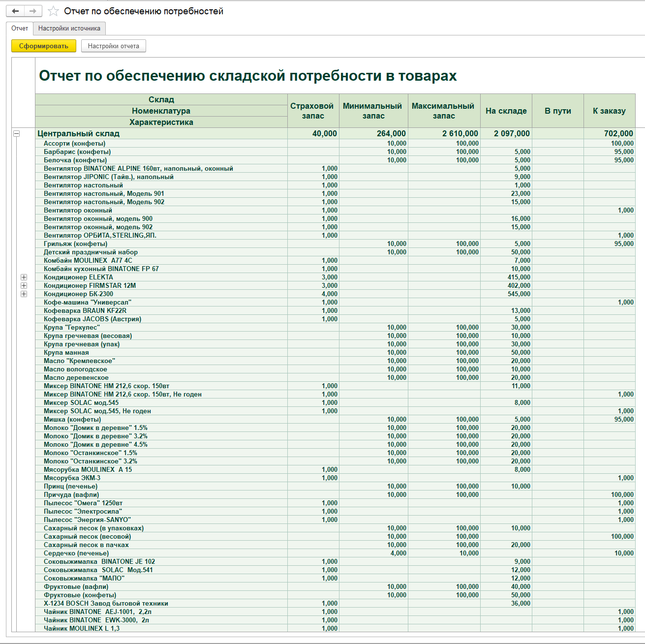Image resolution: width=645 pixels, height=644 pixels.
Task: Select the К заказу column header
Action: click(x=609, y=111)
